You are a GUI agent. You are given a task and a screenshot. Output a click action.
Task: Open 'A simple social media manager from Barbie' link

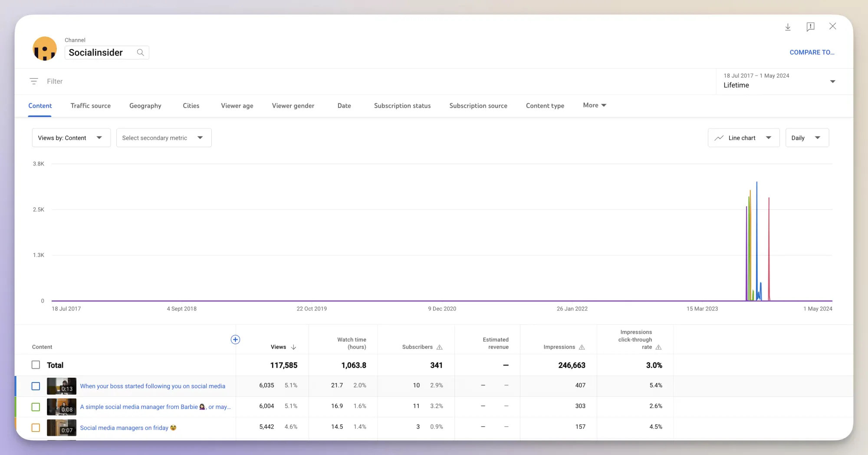(155, 407)
